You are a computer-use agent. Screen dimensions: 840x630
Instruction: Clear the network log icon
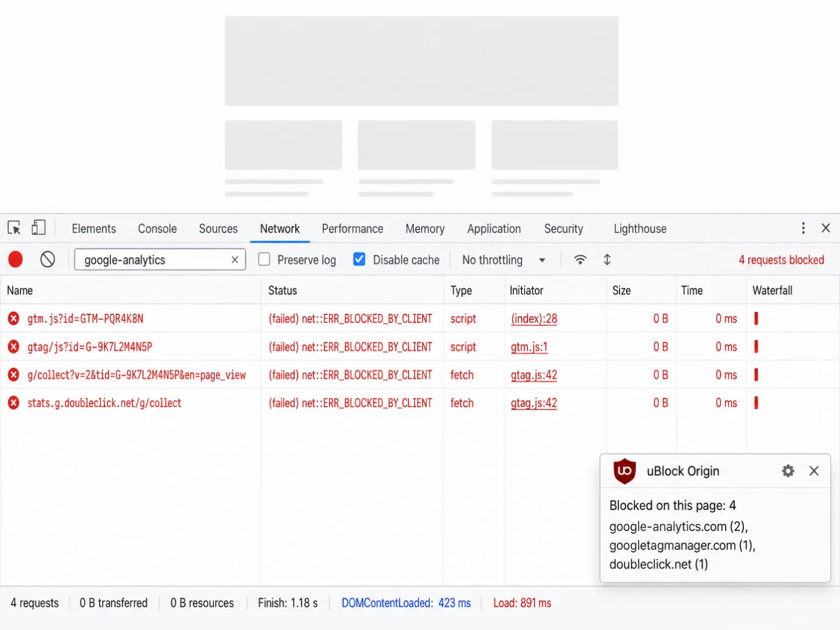(x=48, y=260)
